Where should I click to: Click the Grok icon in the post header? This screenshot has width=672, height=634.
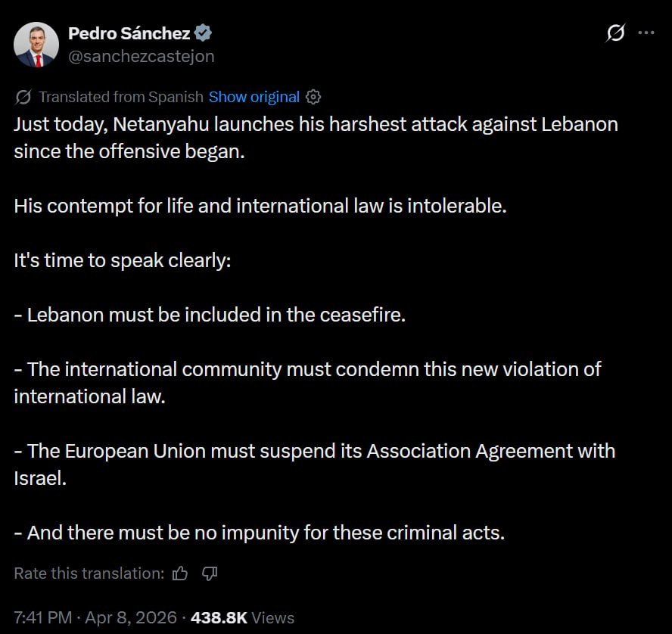point(616,34)
